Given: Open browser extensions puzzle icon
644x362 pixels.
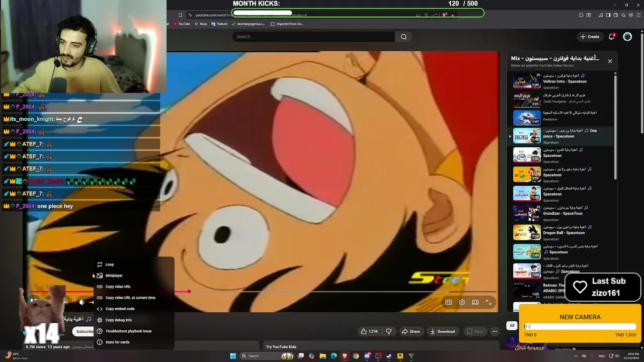Looking at the screenshot, I should (x=581, y=15).
